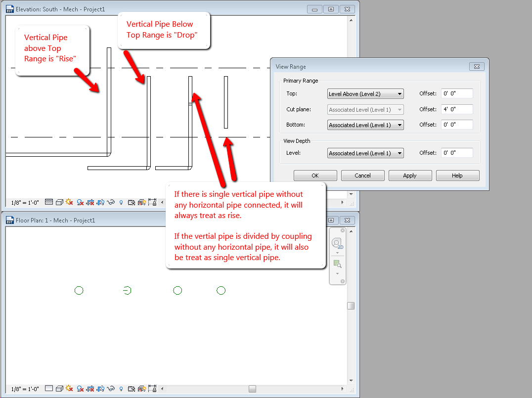Screen dimensions: 532x398
Task: Click Floor Plan horizontal scrollbar thumb
Action: (252, 389)
